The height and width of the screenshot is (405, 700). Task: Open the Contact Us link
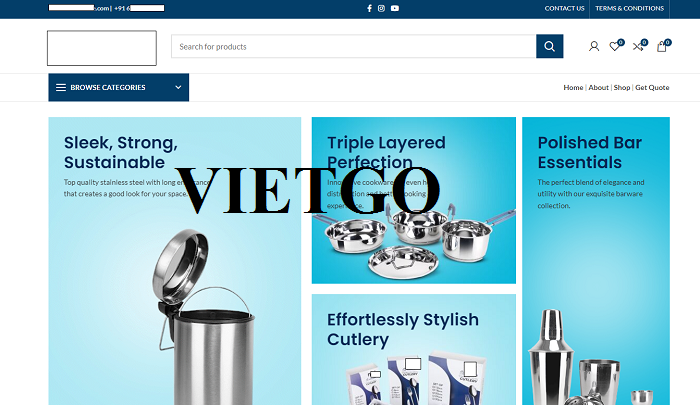point(564,8)
